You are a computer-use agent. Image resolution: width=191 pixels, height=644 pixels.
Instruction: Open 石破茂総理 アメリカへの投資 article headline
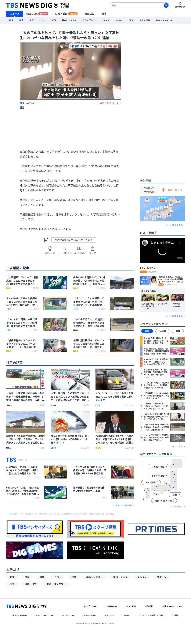point(22,470)
